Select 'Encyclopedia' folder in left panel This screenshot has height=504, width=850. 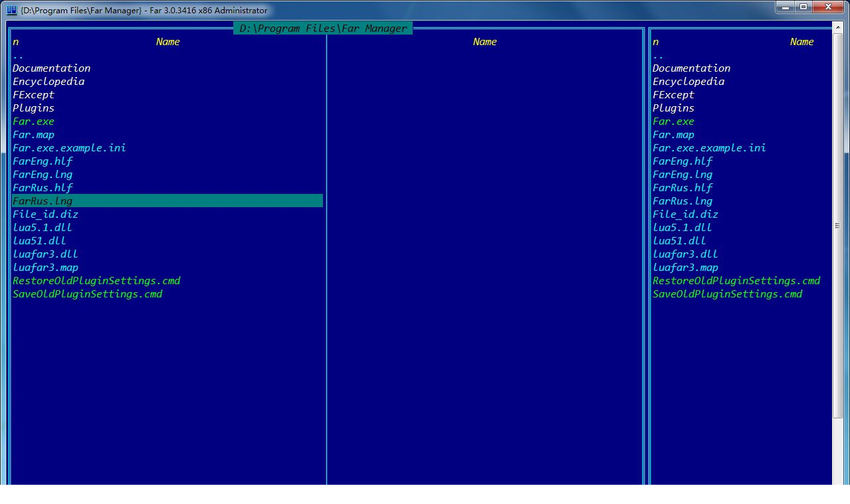(x=49, y=82)
